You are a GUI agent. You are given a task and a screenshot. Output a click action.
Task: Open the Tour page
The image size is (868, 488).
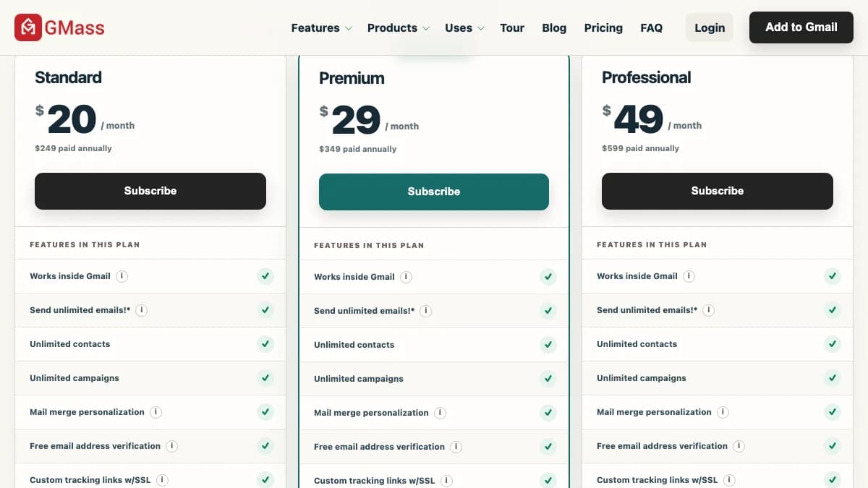[x=512, y=27]
